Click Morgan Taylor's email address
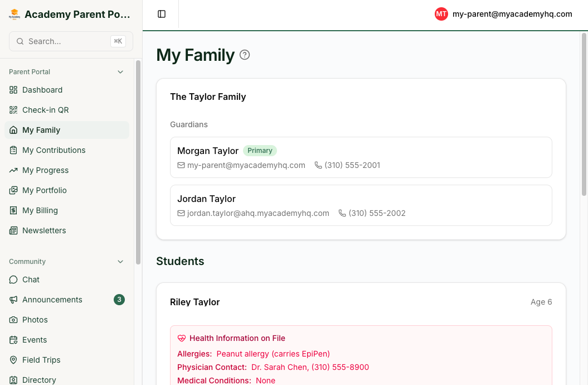Image resolution: width=588 pixels, height=385 pixels. pyautogui.click(x=246, y=165)
